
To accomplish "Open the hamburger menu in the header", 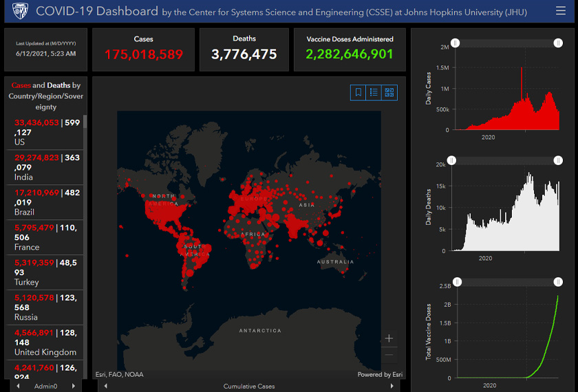I will pyautogui.click(x=560, y=11).
